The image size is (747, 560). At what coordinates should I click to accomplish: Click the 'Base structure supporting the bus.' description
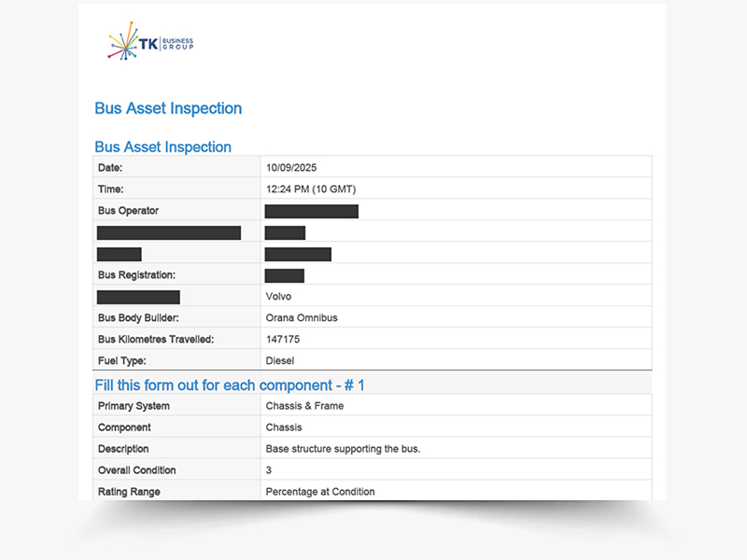pyautogui.click(x=343, y=449)
